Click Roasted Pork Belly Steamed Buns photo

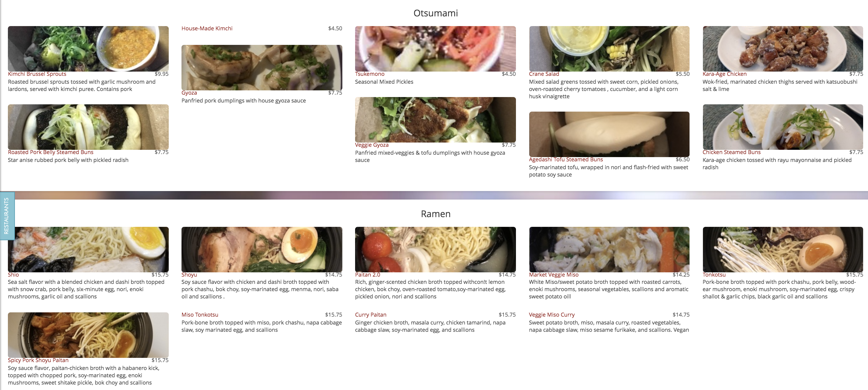pyautogui.click(x=88, y=127)
